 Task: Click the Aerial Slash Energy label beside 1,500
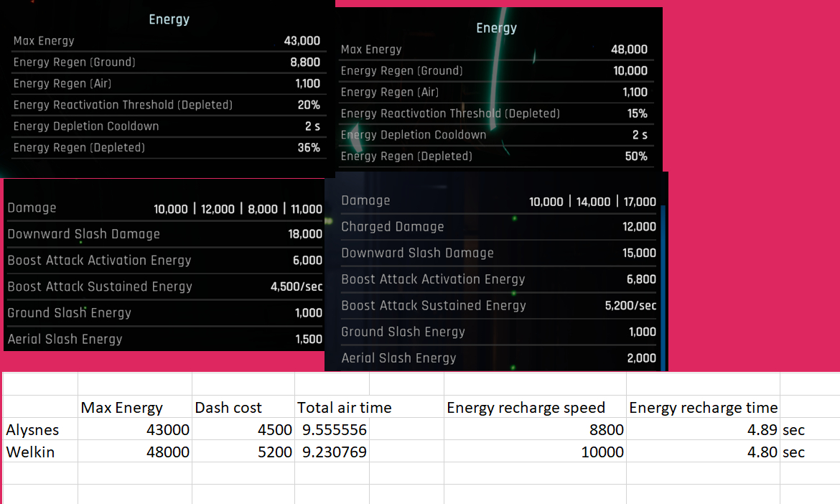tap(65, 339)
